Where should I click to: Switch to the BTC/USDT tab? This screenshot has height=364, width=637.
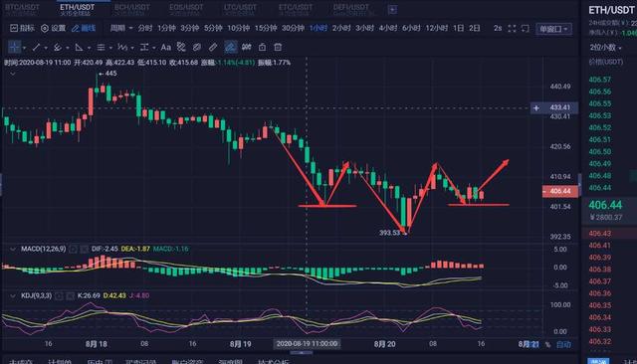(x=22, y=9)
